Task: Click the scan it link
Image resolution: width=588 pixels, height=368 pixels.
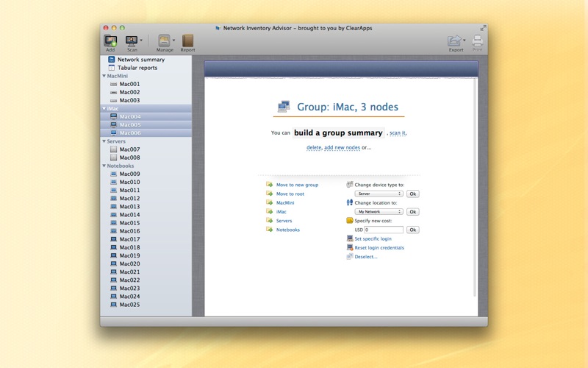Action: [x=397, y=133]
